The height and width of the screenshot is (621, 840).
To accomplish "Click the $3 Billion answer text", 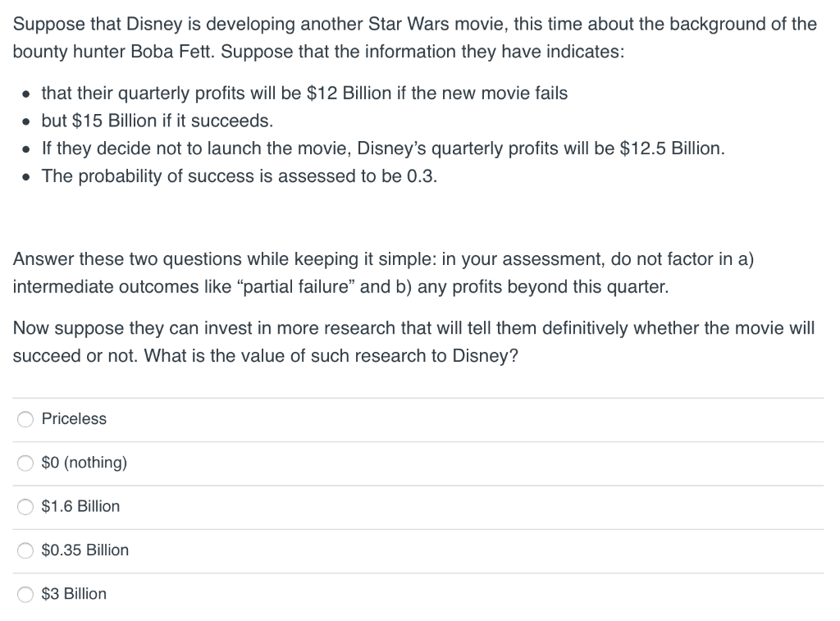I will point(74,594).
